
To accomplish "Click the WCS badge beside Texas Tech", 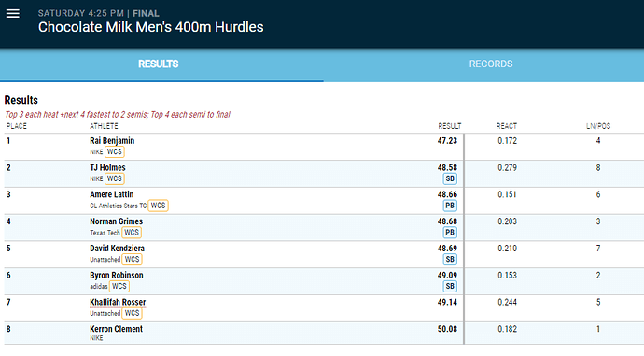I will pos(132,233).
